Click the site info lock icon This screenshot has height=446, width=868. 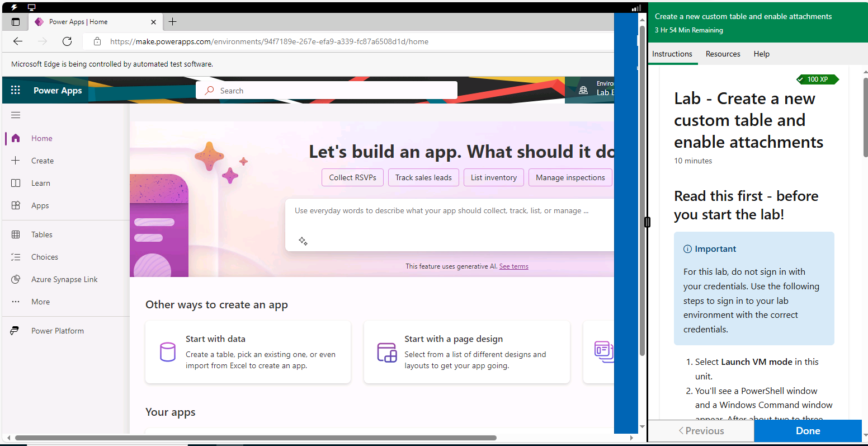click(97, 41)
